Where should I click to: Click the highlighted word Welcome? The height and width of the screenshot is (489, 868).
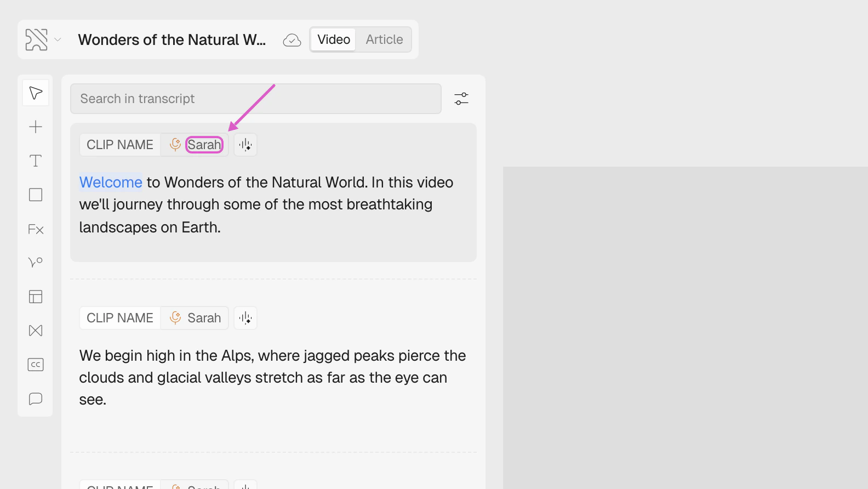(111, 182)
